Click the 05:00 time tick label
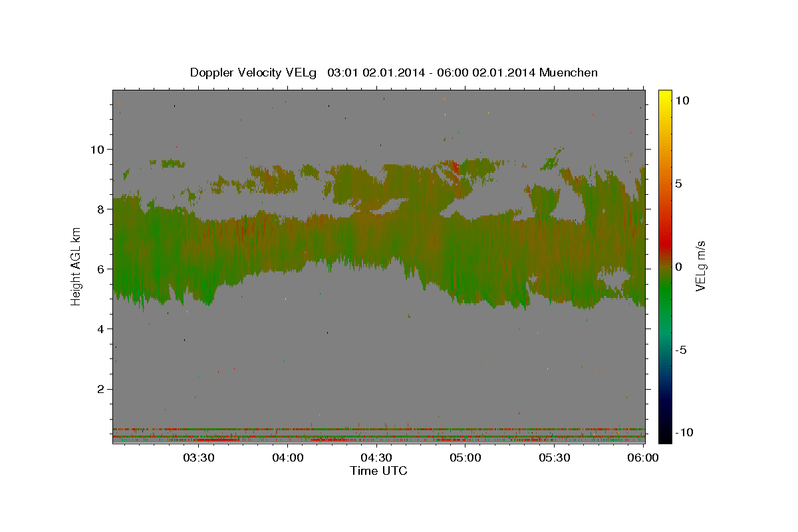Viewport: 798px width, 532px height. tap(465, 458)
